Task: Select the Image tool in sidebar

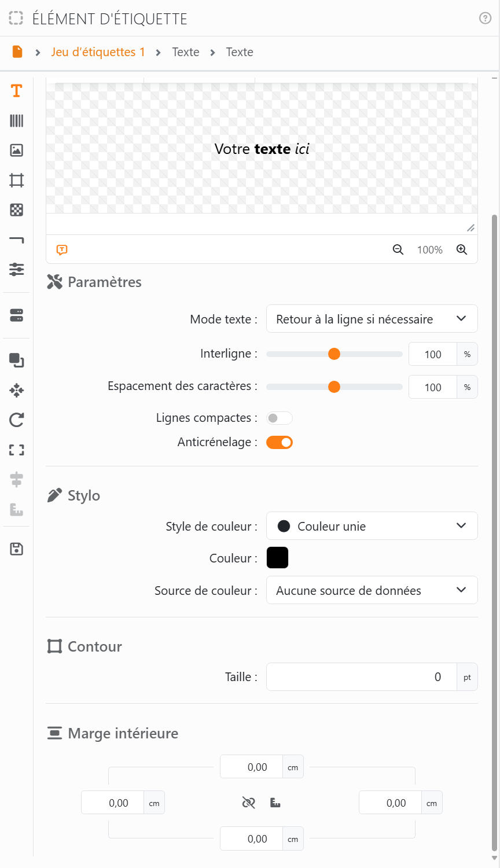Action: (x=16, y=150)
